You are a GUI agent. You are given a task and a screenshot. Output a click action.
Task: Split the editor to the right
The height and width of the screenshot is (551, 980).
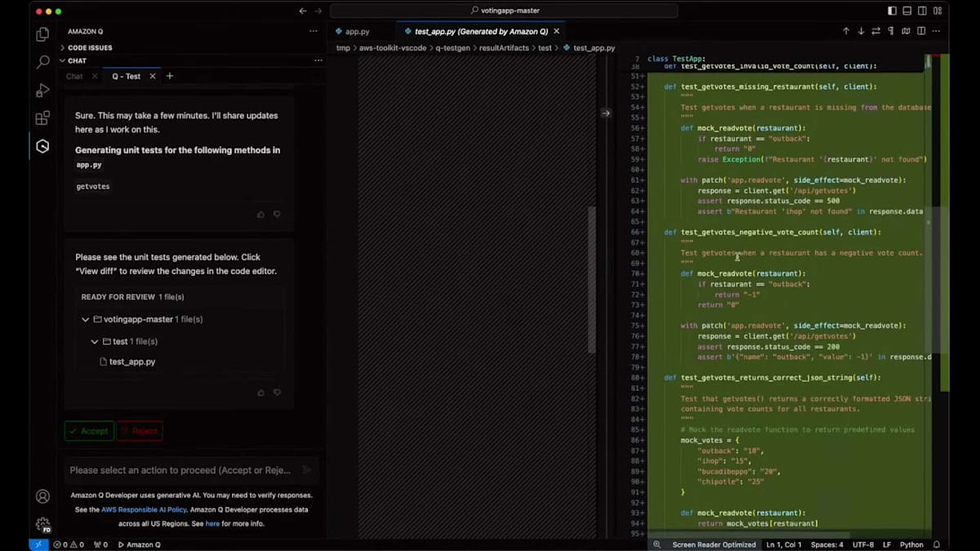coord(922,31)
